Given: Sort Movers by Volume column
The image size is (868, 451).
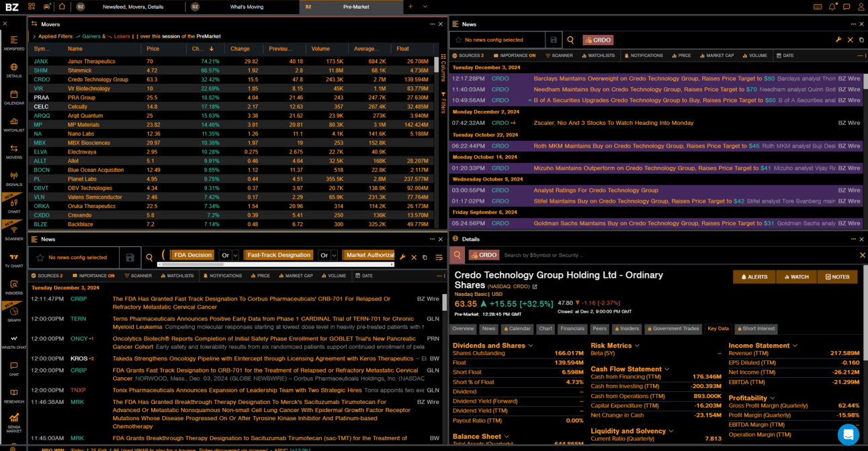Looking at the screenshot, I should (x=320, y=49).
